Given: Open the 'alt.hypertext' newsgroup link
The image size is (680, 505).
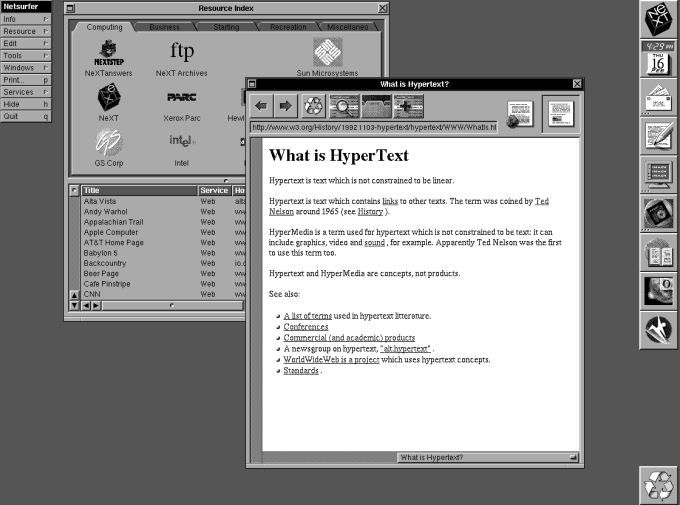Looking at the screenshot, I should 405,348.
